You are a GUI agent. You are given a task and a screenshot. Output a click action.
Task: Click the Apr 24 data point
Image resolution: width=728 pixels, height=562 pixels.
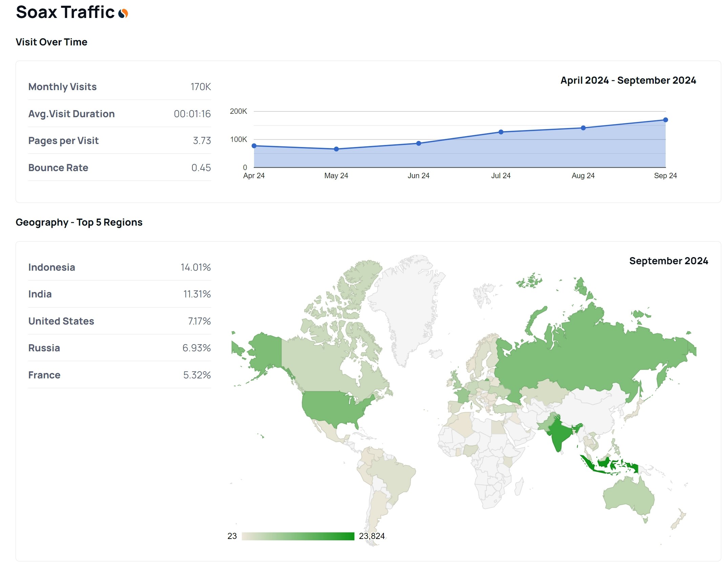point(254,146)
